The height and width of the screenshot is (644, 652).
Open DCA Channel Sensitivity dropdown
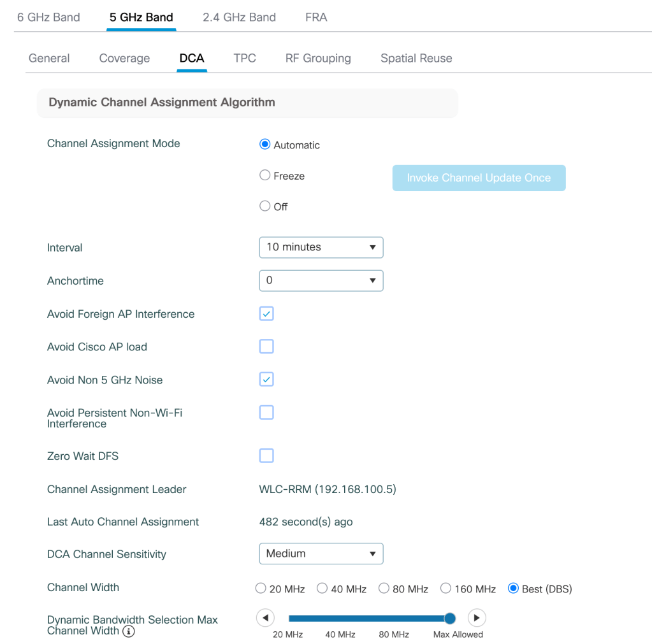coord(321,554)
